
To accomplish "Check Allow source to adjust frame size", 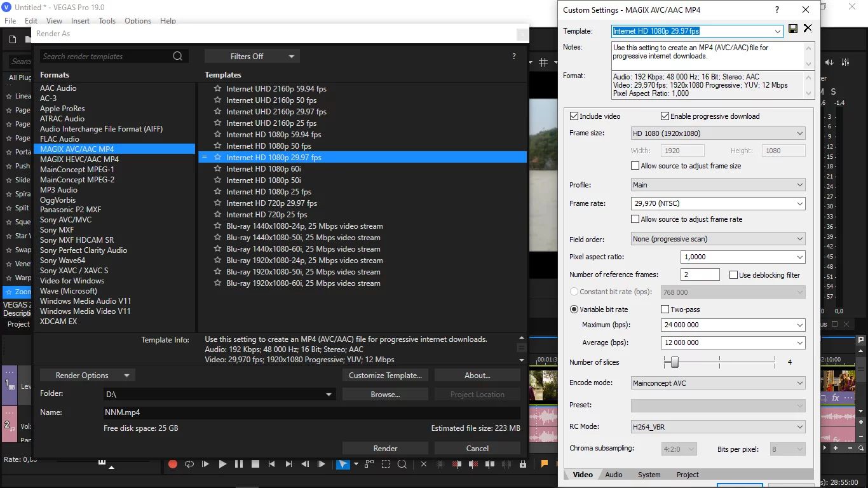I will coord(635,166).
